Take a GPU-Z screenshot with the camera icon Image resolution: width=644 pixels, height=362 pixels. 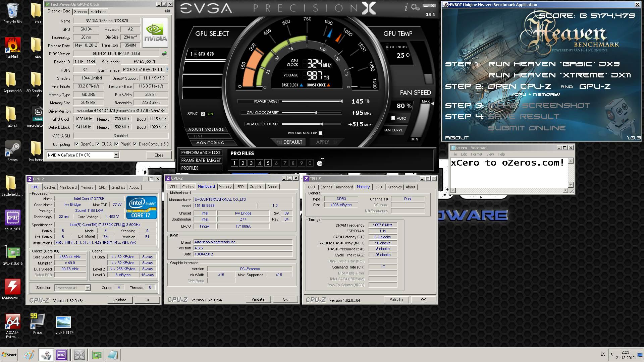(167, 11)
